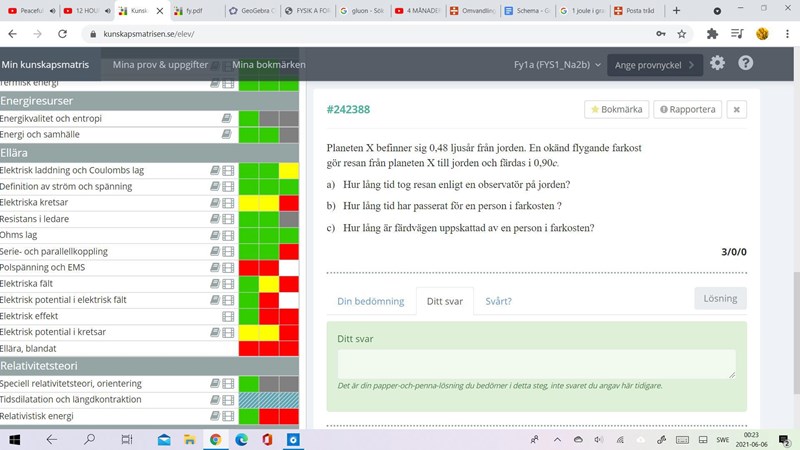Screen dimensions: 800x450
Task: Open book icon for Ohms lag
Action: 215,235
